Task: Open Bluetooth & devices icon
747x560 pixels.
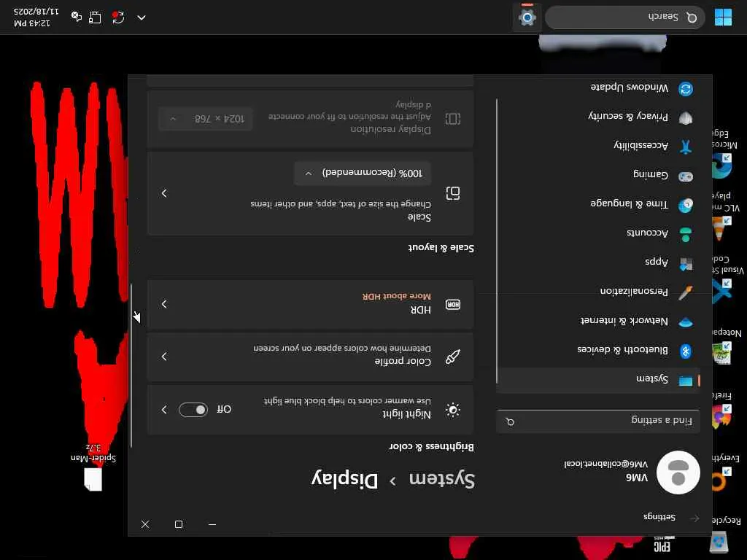Action: pyautogui.click(x=686, y=351)
